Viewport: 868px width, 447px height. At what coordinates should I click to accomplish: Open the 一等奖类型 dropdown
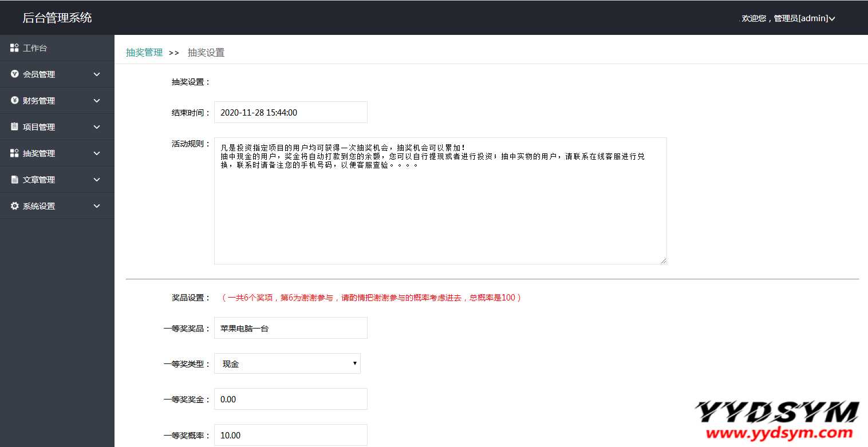pyautogui.click(x=287, y=363)
